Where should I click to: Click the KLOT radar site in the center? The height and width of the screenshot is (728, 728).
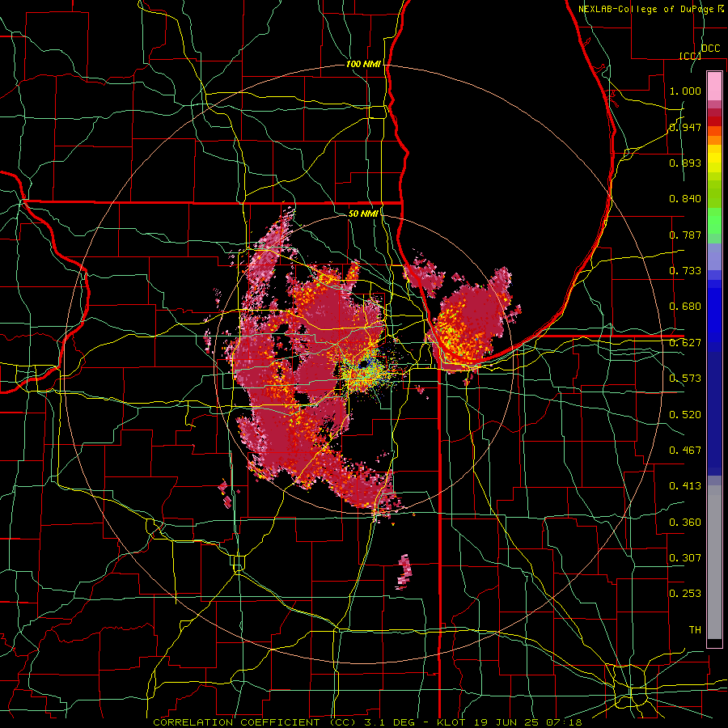[365, 364]
